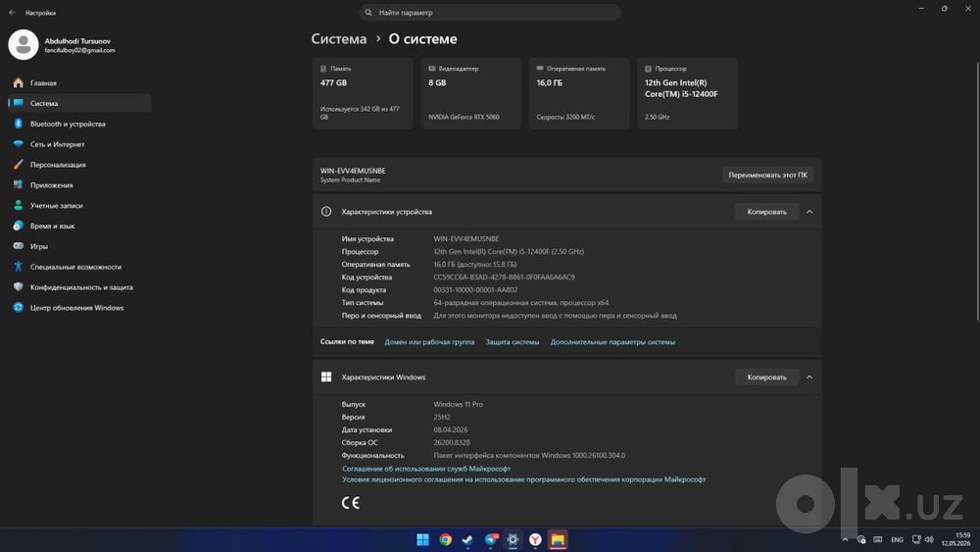The height and width of the screenshot is (552, 980).
Task: Open Steam from the taskbar
Action: click(467, 539)
